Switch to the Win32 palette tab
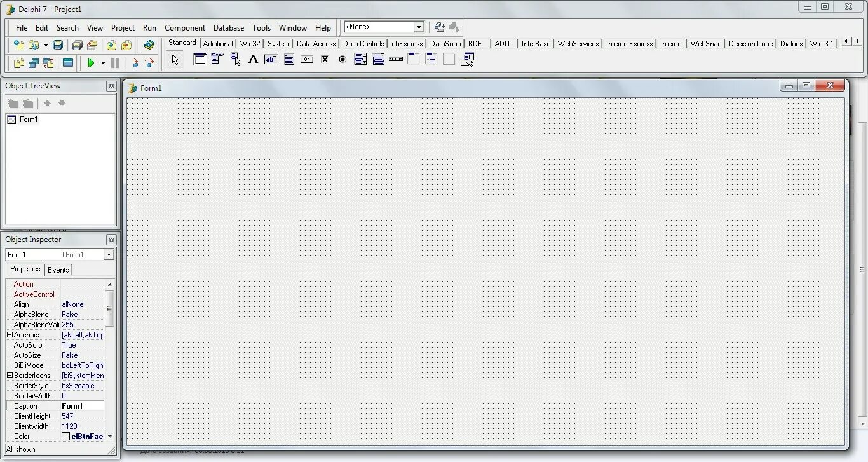Image resolution: width=868 pixels, height=462 pixels. point(250,44)
